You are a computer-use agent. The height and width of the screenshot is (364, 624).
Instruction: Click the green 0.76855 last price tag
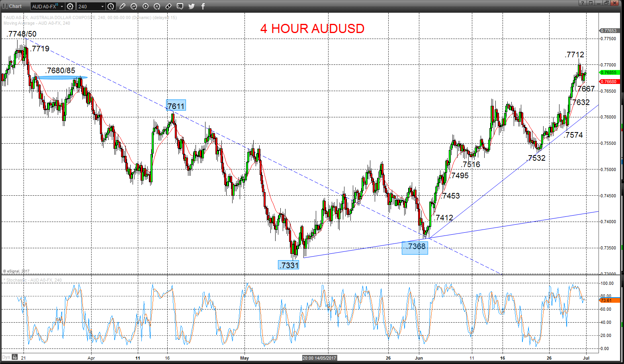[x=609, y=72]
